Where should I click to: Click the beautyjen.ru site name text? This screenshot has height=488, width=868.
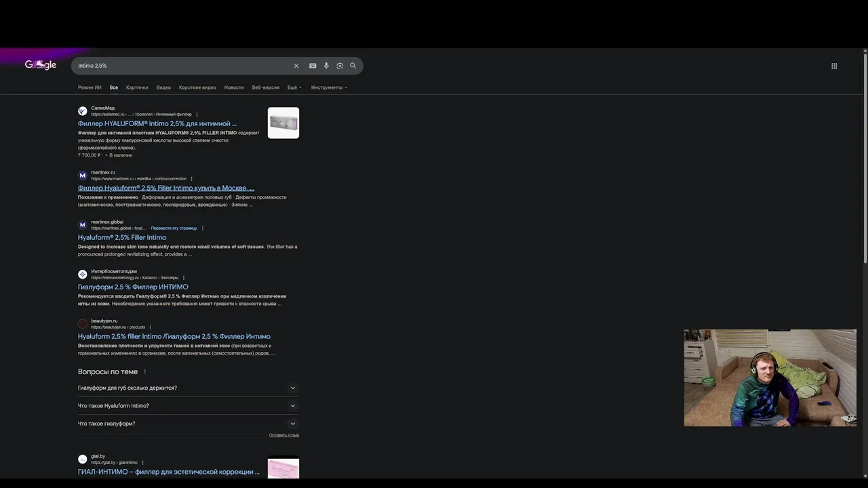(x=104, y=321)
